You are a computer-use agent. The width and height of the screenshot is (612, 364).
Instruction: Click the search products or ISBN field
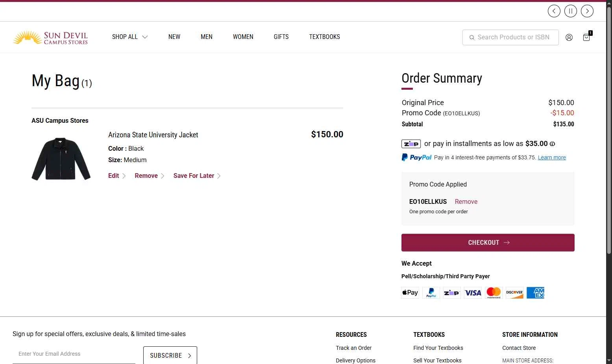(x=510, y=37)
